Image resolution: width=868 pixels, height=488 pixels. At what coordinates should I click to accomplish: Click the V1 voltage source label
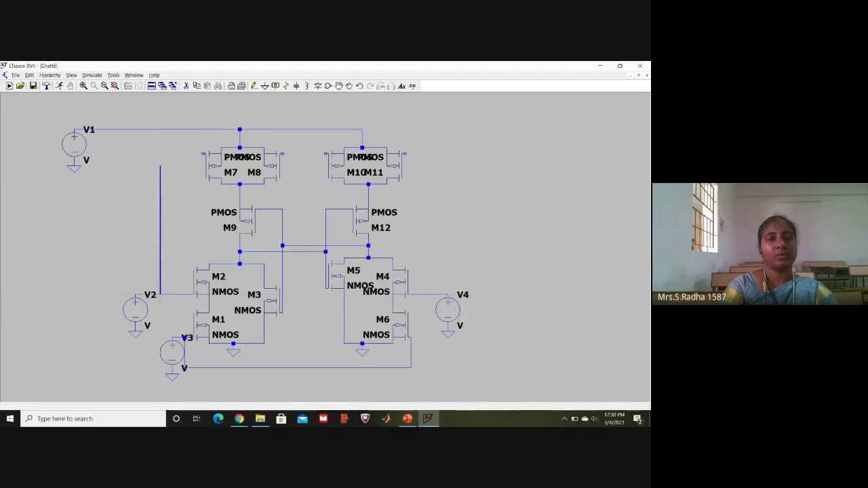[89, 129]
